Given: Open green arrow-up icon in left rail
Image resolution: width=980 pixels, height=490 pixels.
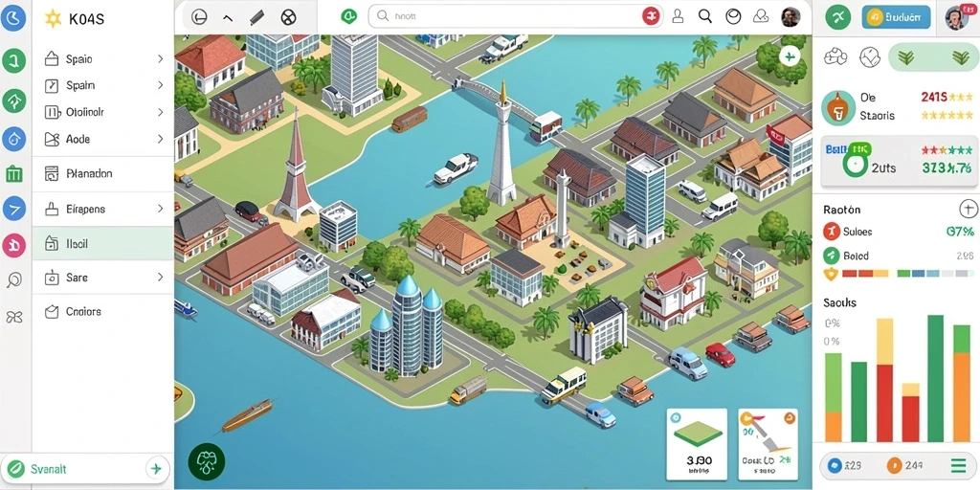Looking at the screenshot, I should coord(13,100).
